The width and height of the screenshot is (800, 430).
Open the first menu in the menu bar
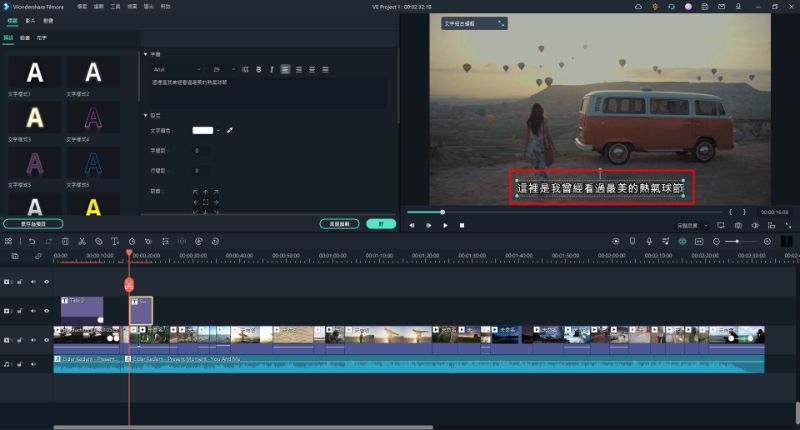pos(82,7)
